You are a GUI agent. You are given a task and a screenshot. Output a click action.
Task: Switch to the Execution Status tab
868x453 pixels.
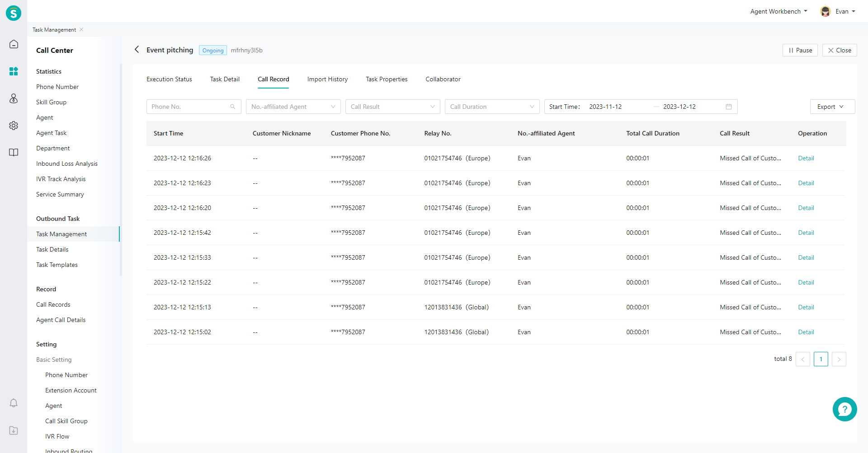pos(169,79)
